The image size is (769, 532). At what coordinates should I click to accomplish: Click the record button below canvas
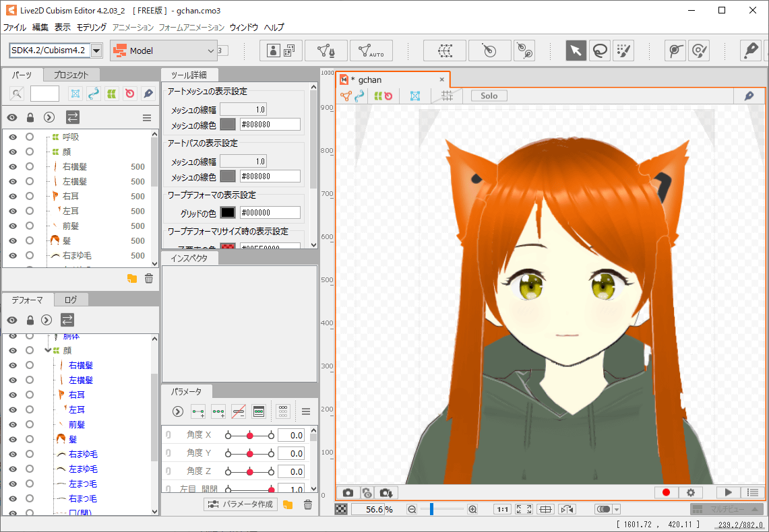[666, 493]
